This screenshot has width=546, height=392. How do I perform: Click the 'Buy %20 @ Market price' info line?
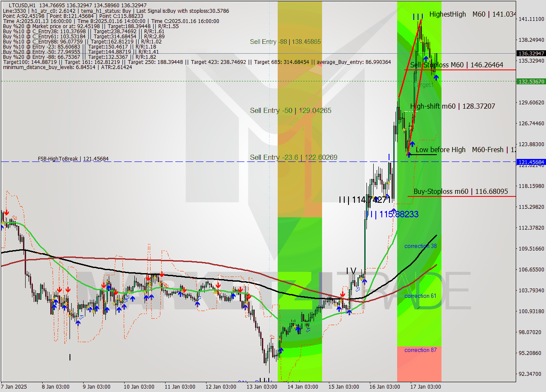point(90,26)
